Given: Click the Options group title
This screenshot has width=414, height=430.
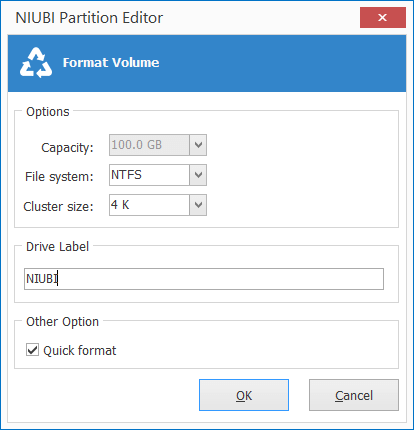Looking at the screenshot, I should tap(48, 112).
